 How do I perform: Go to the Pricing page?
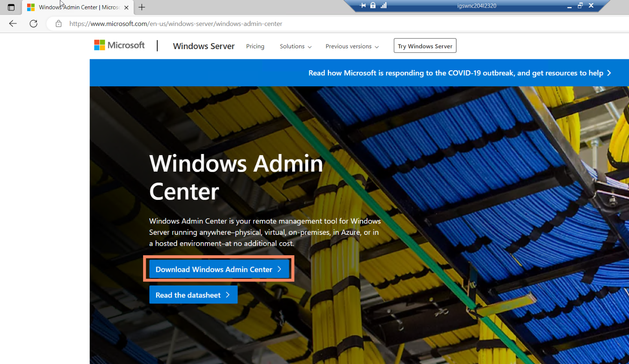click(x=255, y=46)
